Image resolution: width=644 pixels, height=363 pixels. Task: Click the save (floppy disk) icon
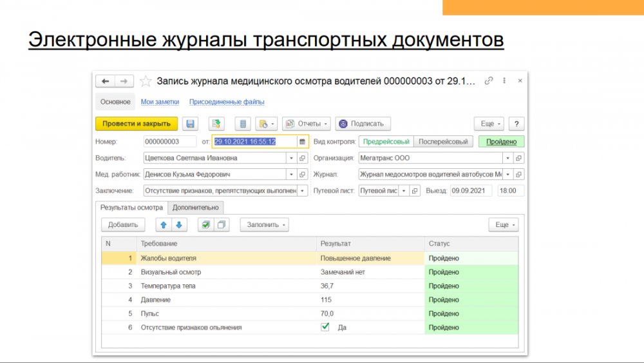coord(190,124)
